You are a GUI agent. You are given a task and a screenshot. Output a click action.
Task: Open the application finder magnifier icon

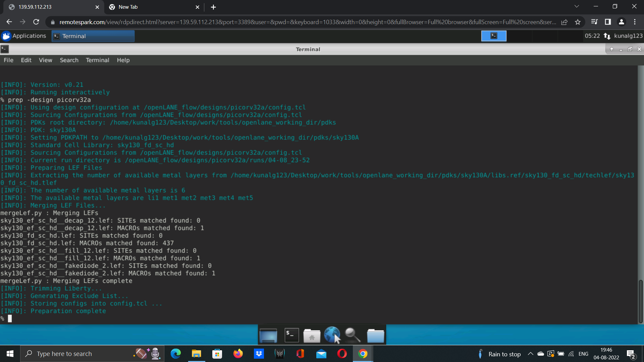point(353,335)
